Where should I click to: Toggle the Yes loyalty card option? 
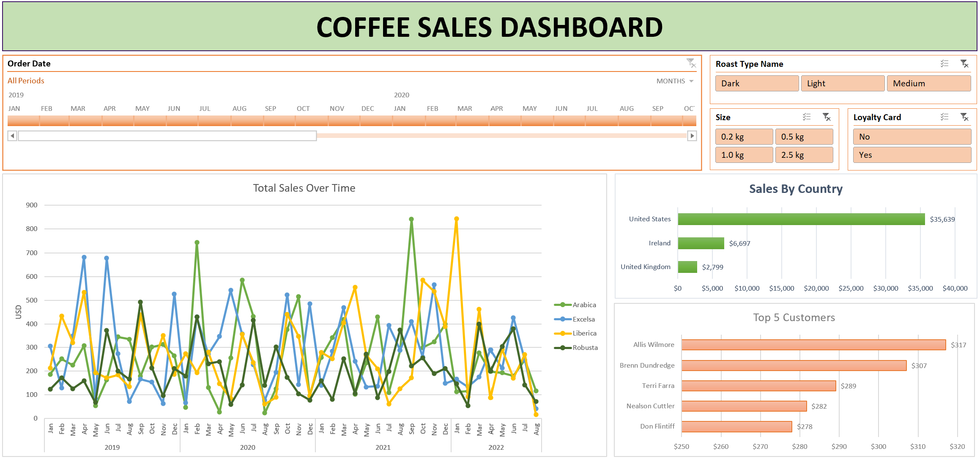[x=912, y=155]
